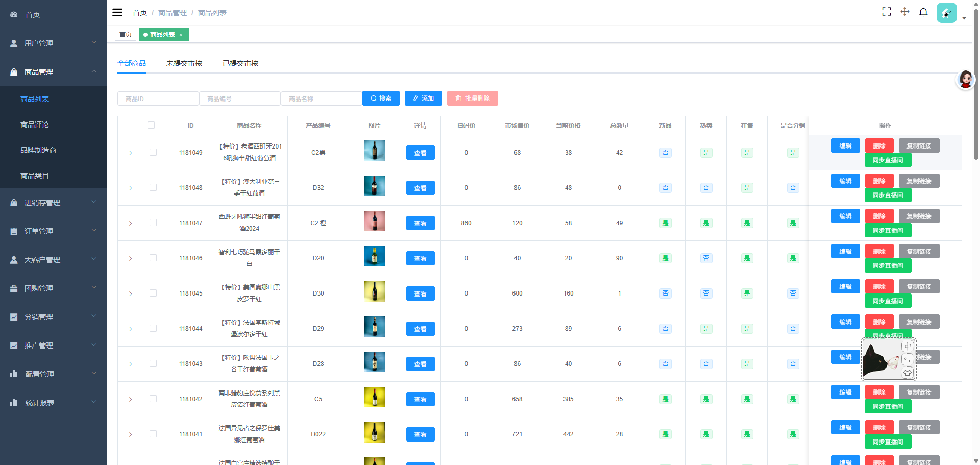Select checkbox for product 1181049
This screenshot has height=465, width=980.
[153, 152]
